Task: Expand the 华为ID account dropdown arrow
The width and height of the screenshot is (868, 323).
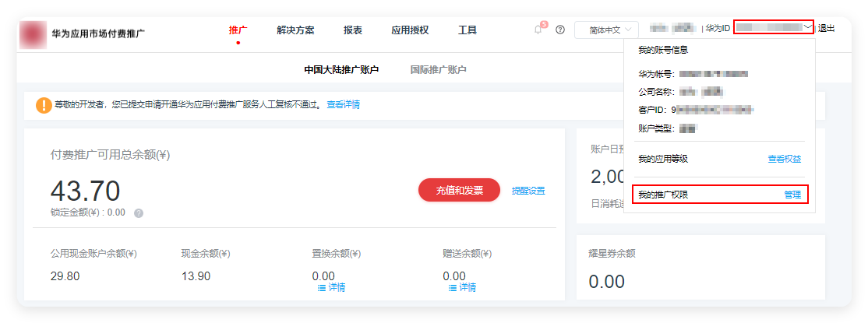Action: click(808, 27)
